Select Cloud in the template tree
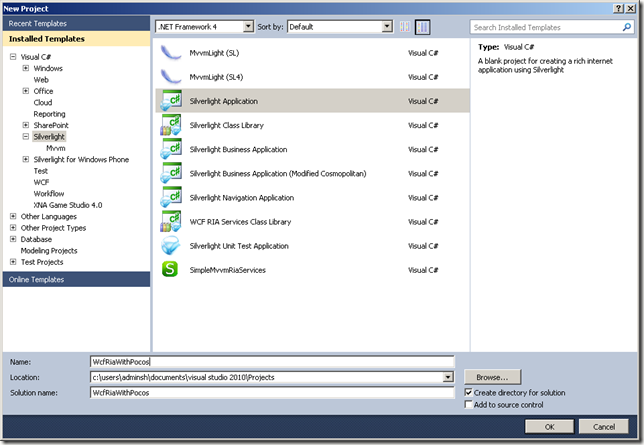This screenshot has width=644, height=445. coord(43,102)
